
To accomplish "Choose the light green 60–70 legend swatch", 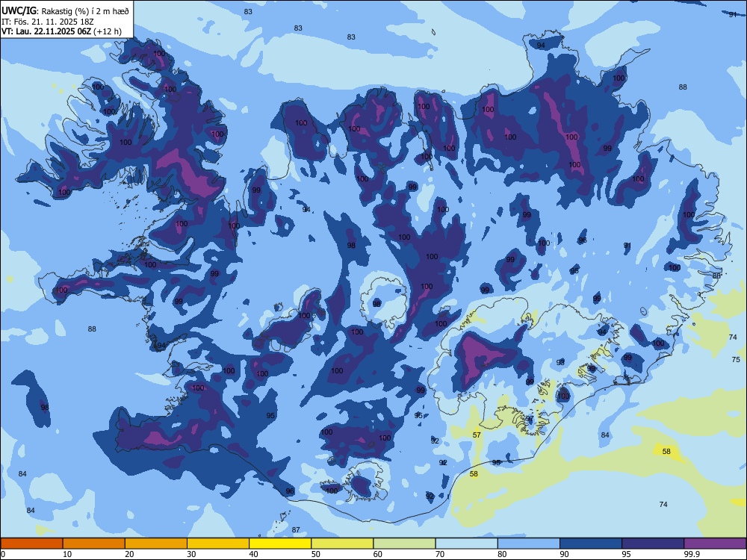I will click(x=404, y=544).
